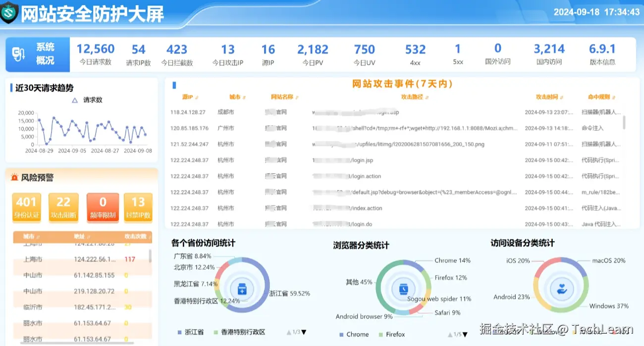Click the m_rule/182be... rule cell

tap(601, 192)
